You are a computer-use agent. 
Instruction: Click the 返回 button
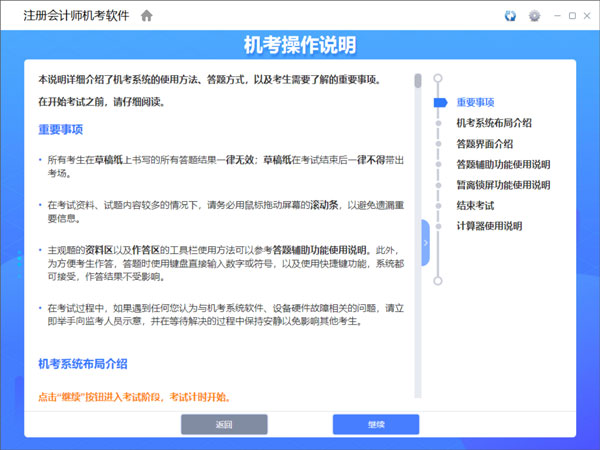(224, 424)
